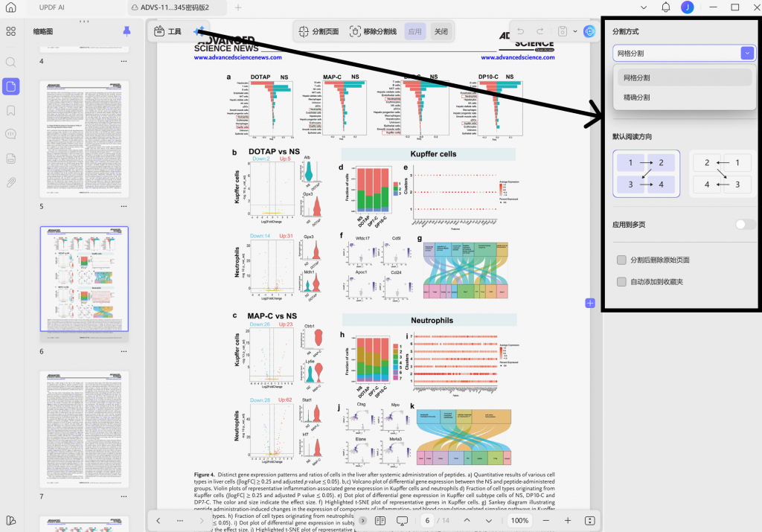The height and width of the screenshot is (532, 762).
Task: Check 自动添加到收藏夹
Action: point(621,282)
